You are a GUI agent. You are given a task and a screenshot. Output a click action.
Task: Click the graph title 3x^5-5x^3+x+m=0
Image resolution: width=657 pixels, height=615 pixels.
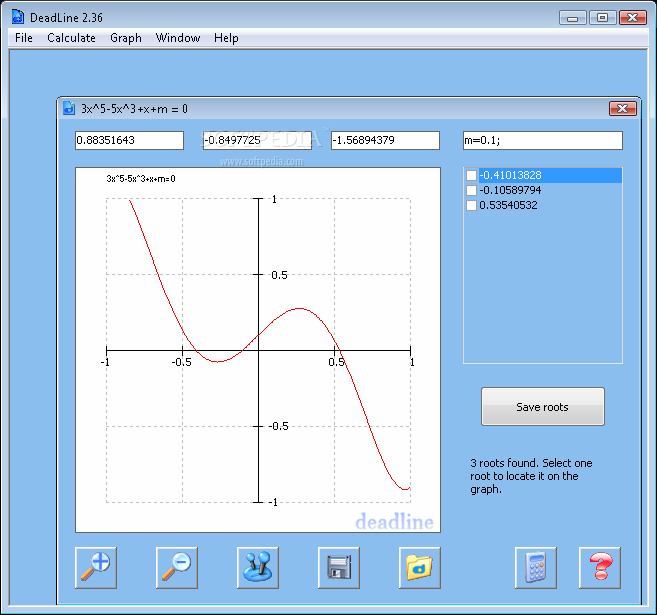(141, 179)
